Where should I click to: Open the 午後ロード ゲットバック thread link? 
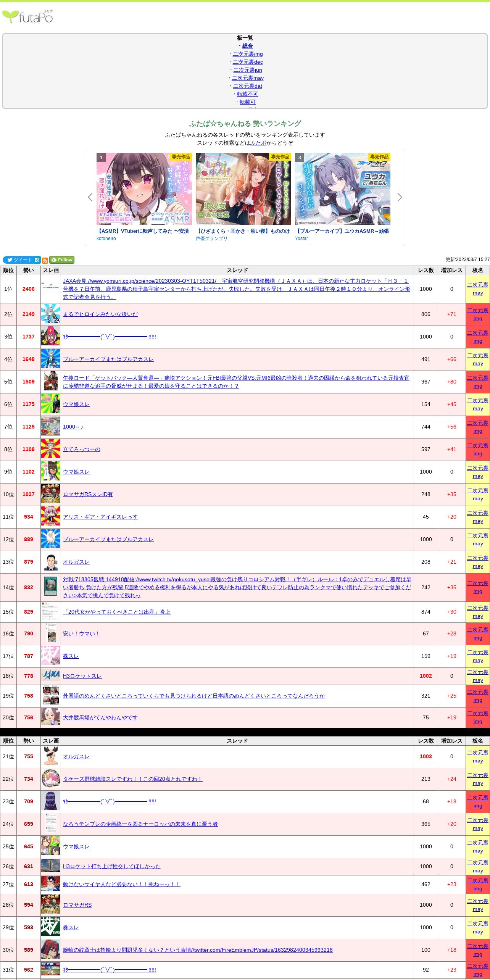[x=236, y=382]
